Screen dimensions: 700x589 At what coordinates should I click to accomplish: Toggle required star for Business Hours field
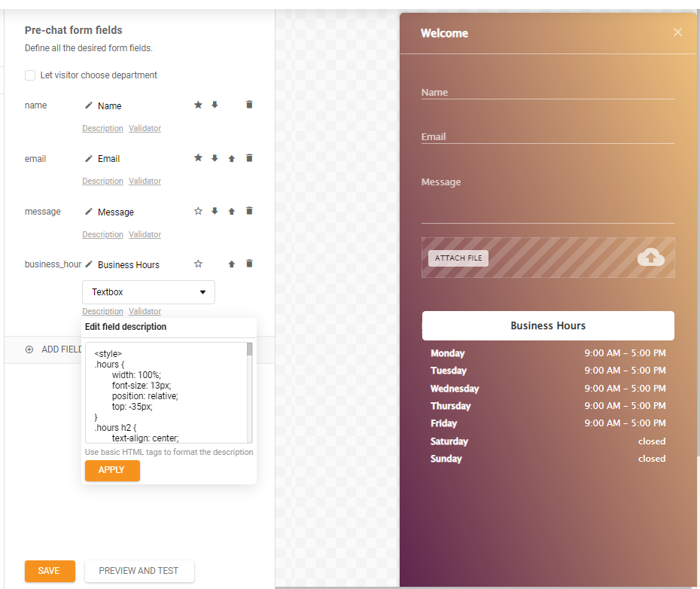[198, 264]
